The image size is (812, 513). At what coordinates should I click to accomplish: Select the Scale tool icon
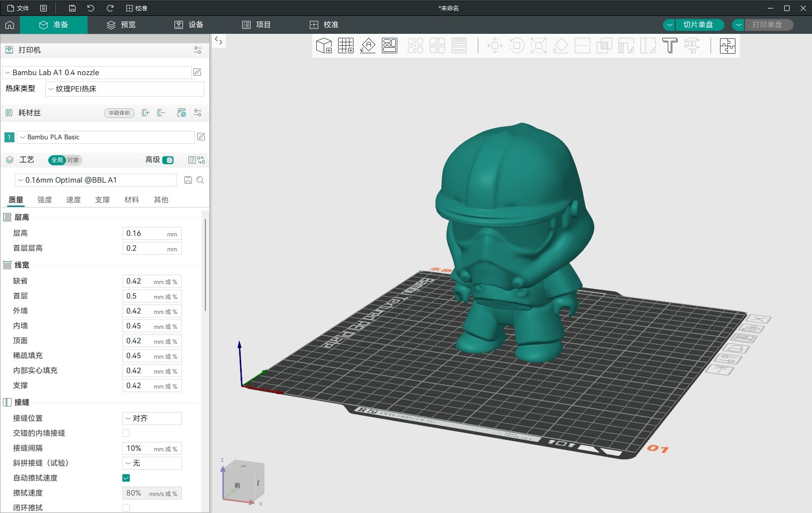coord(539,46)
